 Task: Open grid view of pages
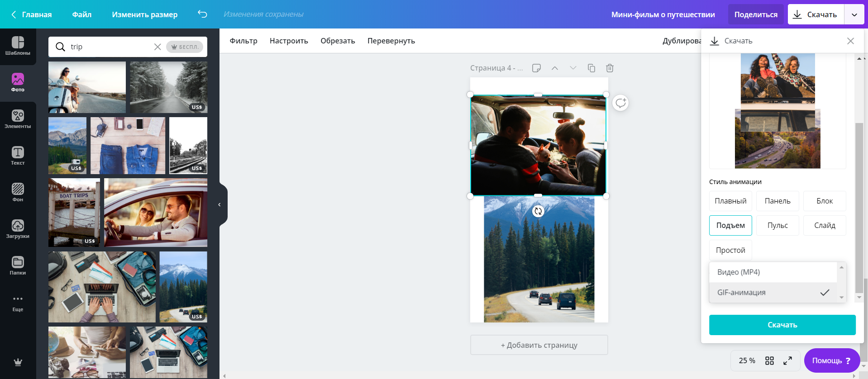(x=769, y=360)
